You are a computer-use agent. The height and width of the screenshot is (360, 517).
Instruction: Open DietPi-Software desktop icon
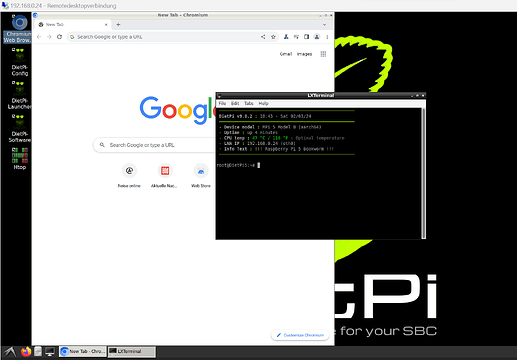click(x=19, y=129)
